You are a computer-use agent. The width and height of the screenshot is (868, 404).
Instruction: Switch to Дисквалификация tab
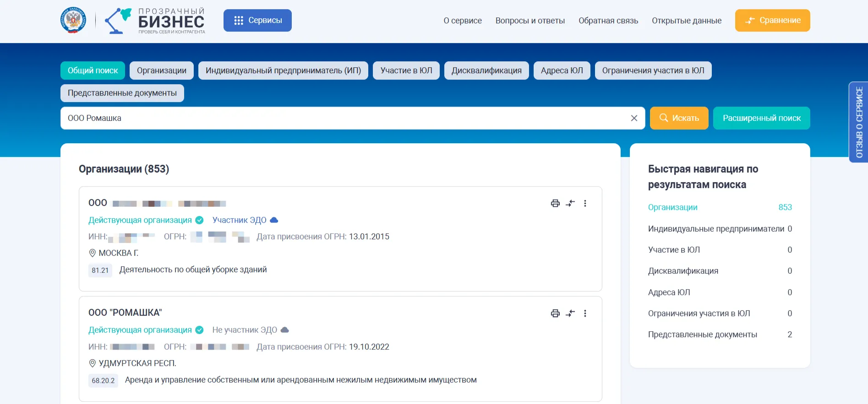coord(486,70)
